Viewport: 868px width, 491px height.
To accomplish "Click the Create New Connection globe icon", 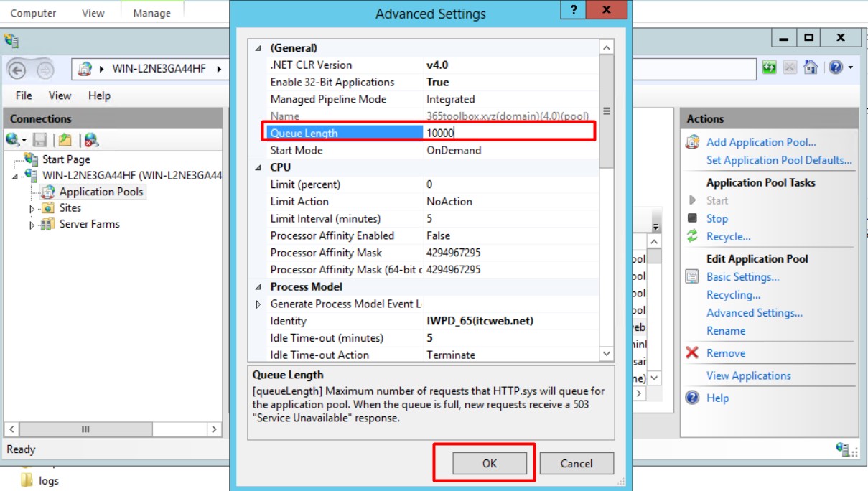I will 13,140.
